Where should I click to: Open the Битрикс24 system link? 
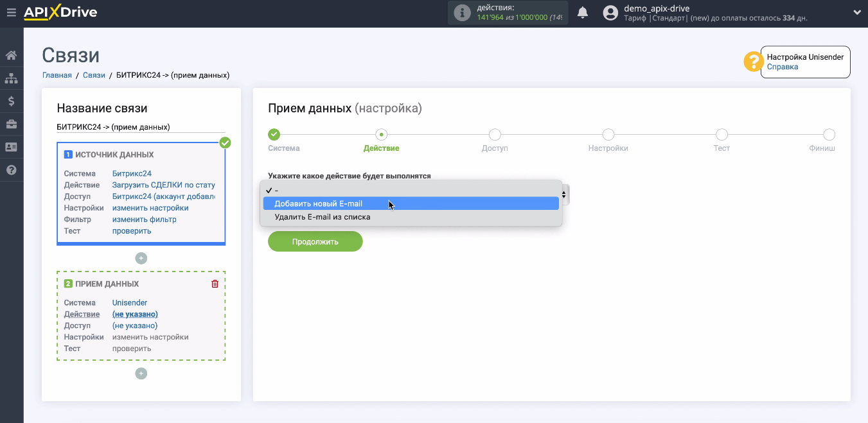[132, 173]
